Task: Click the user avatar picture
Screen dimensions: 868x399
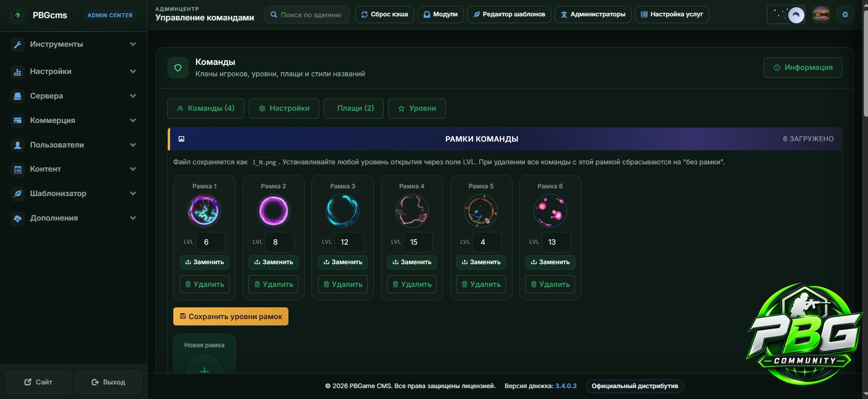Action: tap(821, 15)
